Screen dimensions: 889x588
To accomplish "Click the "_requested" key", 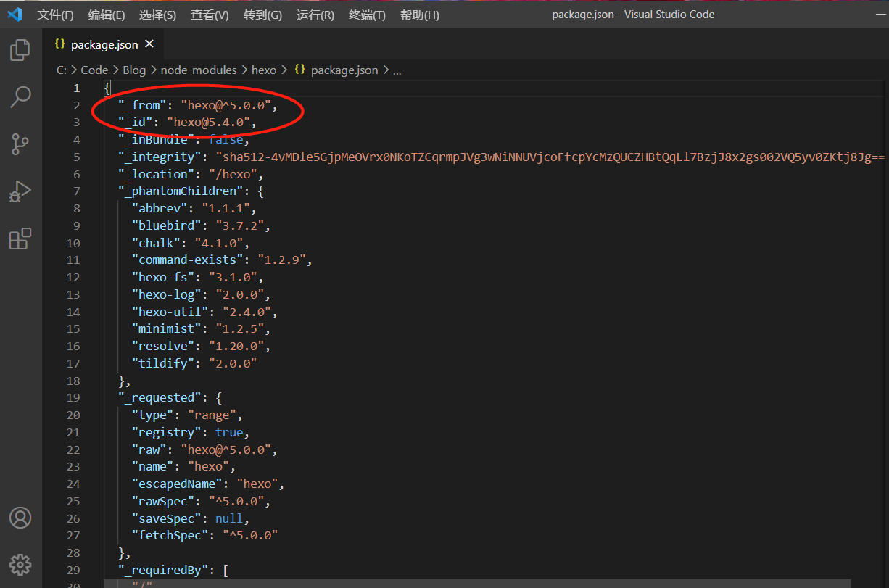I will 160,398.
